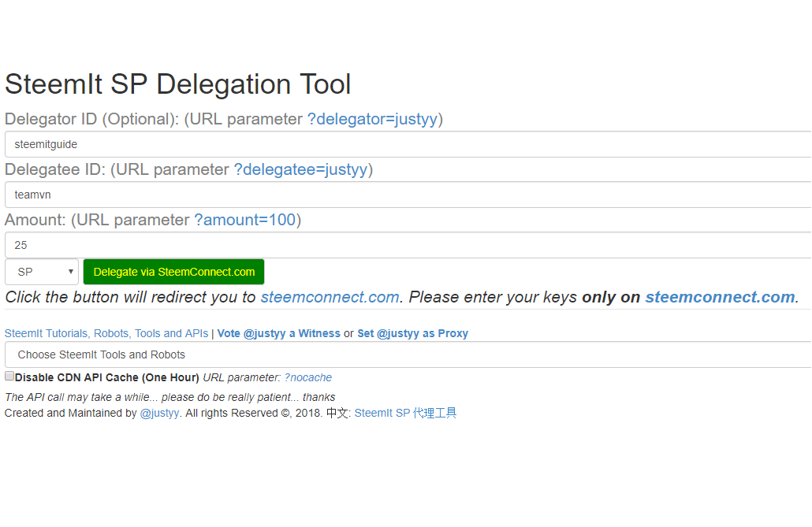Image resolution: width=812 pixels, height=527 pixels.
Task: Open the ?amount=100 parameter link
Action: point(244,220)
